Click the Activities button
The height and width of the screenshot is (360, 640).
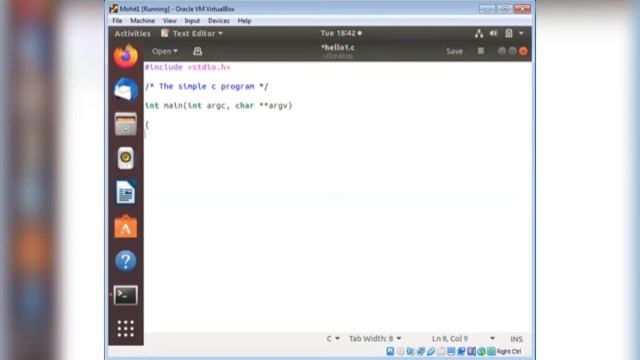pyautogui.click(x=132, y=33)
